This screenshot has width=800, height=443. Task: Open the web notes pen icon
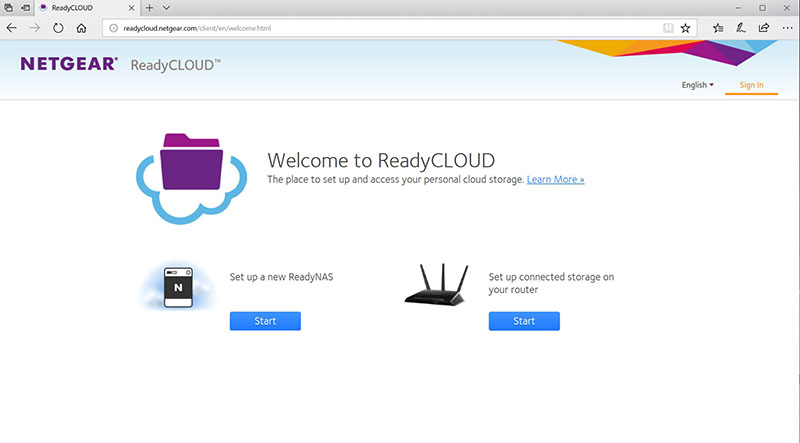pyautogui.click(x=741, y=28)
